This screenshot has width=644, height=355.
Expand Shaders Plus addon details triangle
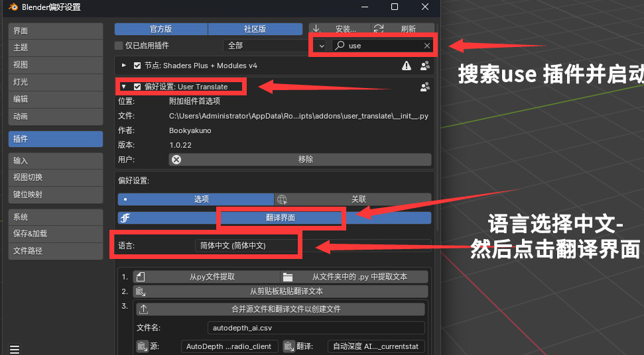pos(123,66)
